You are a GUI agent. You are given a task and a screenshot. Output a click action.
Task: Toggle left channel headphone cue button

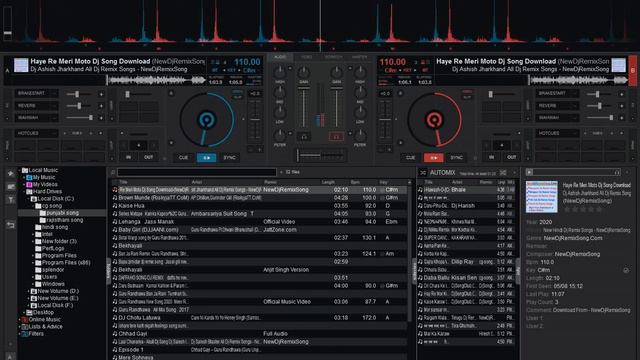tap(304, 137)
